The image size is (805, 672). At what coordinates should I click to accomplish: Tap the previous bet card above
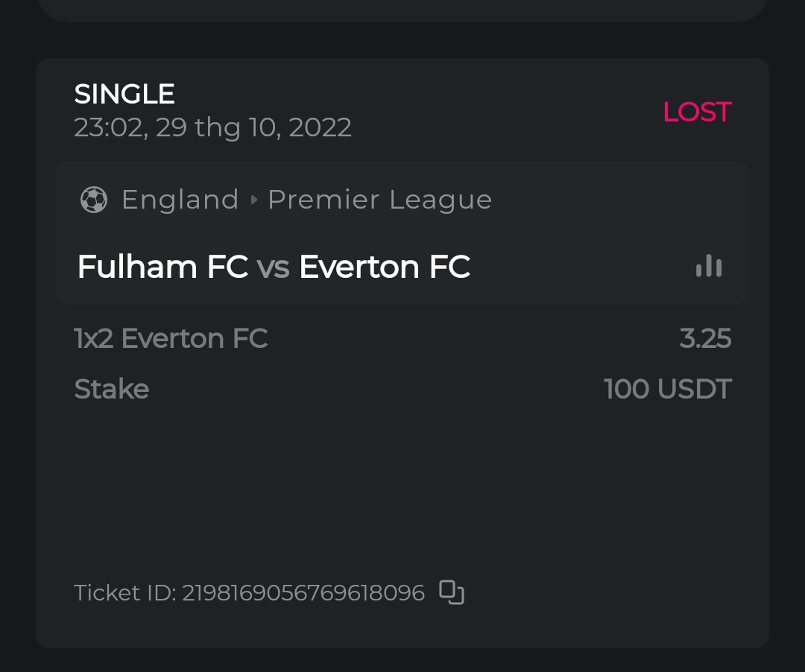click(x=402, y=9)
